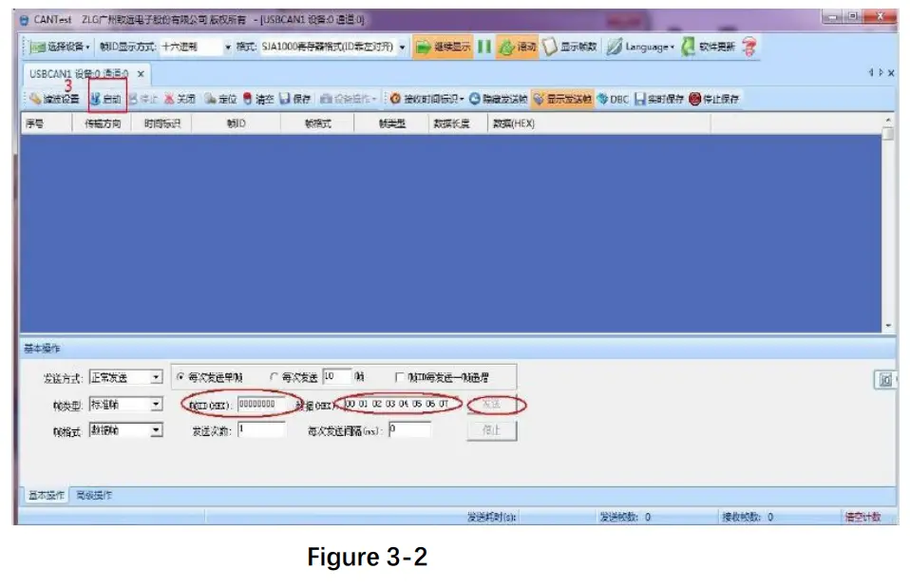Click the green pause bars icon

(x=484, y=47)
